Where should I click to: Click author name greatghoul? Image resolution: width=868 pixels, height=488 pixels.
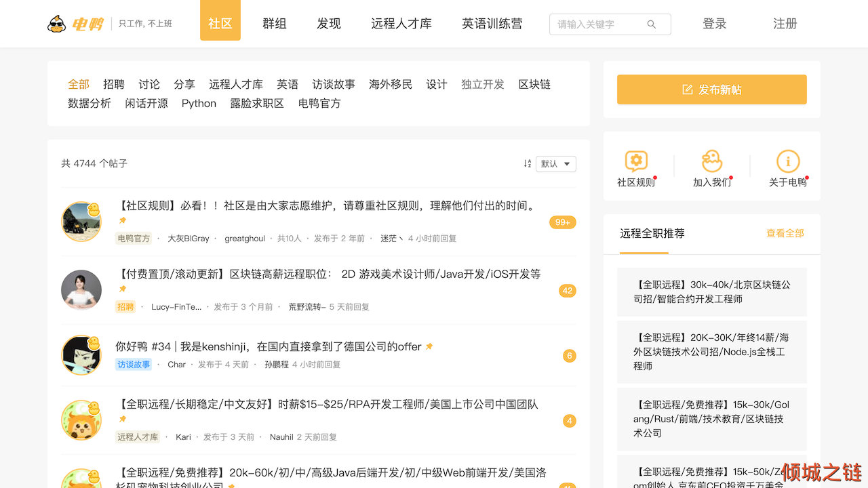(245, 239)
